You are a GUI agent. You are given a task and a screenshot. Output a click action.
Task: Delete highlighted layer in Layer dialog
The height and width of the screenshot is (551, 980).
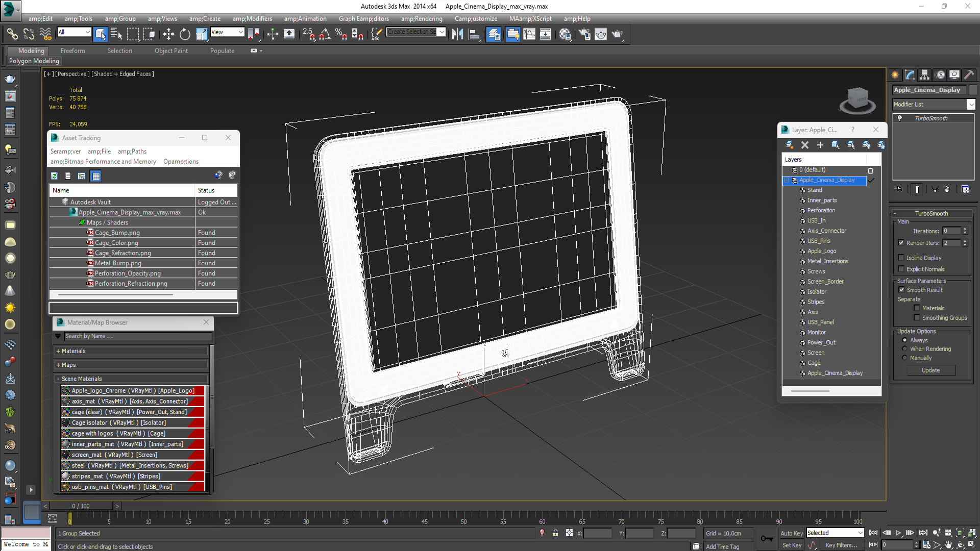pyautogui.click(x=805, y=145)
